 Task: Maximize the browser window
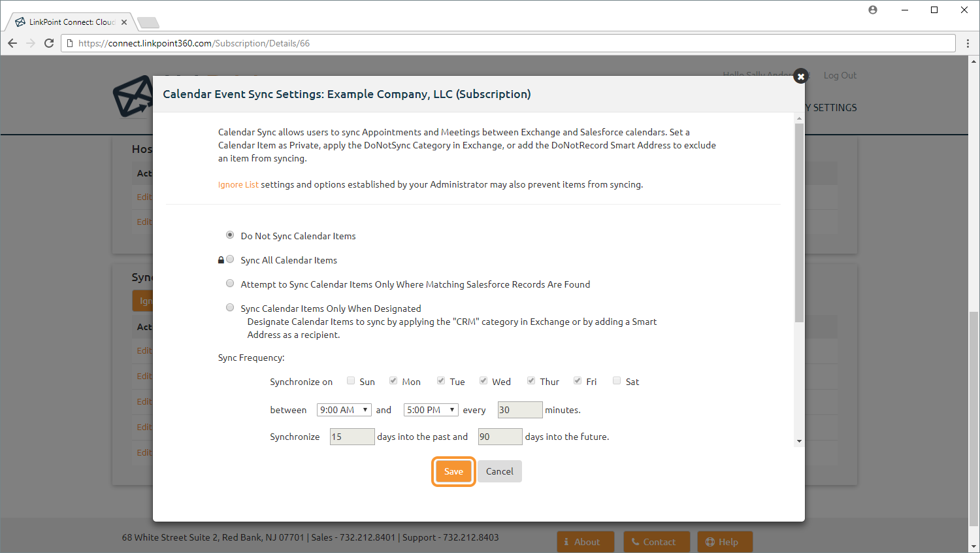click(x=934, y=10)
